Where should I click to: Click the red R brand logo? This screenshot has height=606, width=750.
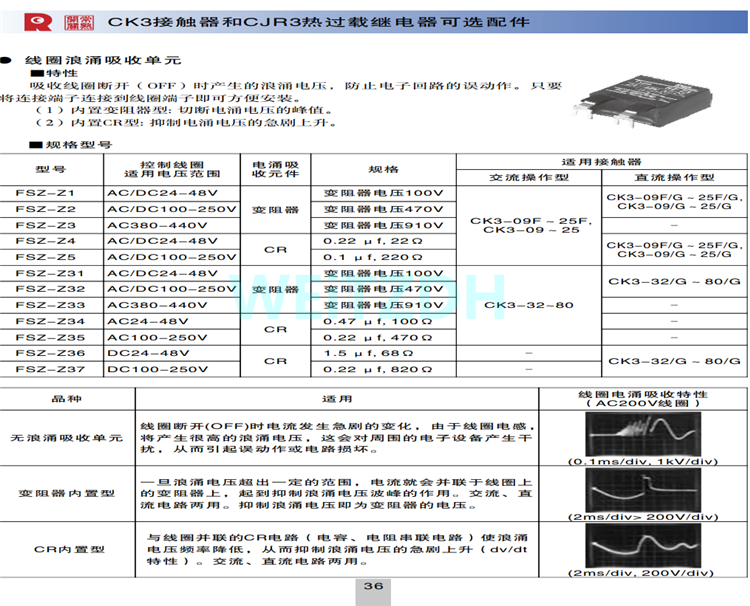tap(38, 22)
